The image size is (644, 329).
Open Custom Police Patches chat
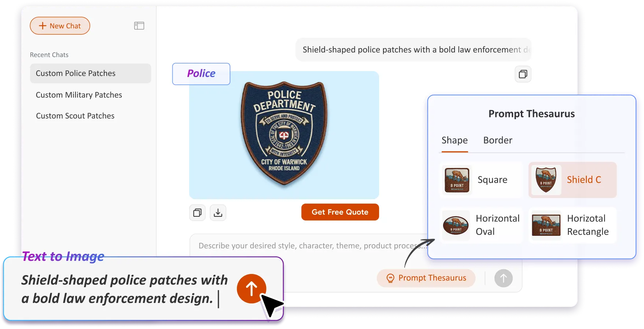click(91, 73)
